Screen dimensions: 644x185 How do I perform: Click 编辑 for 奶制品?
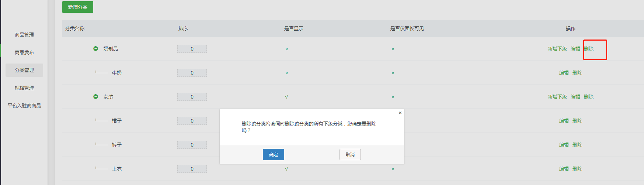pos(575,49)
